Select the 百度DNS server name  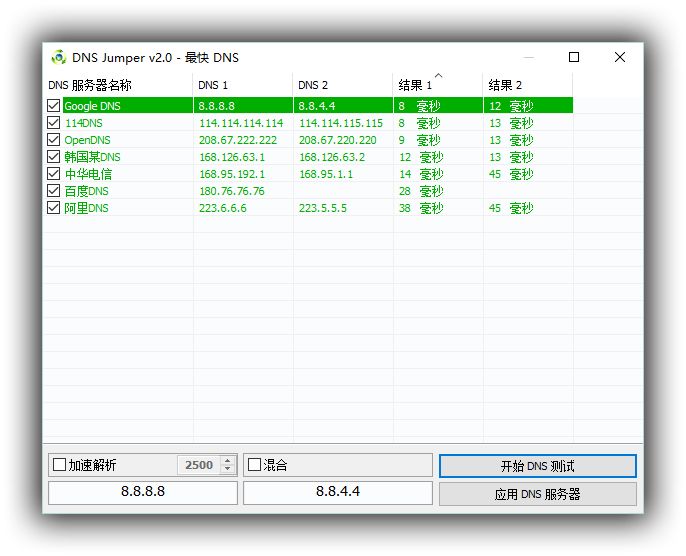(x=87, y=191)
